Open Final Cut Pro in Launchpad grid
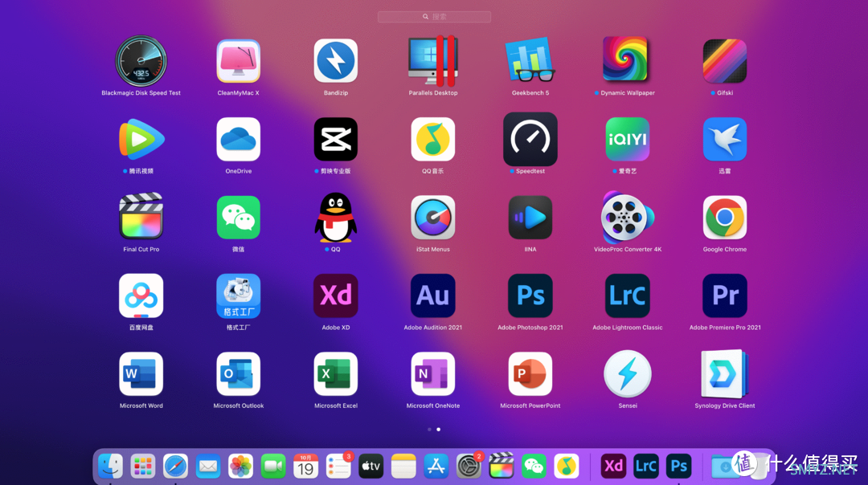This screenshot has height=485, width=868. pyautogui.click(x=141, y=218)
